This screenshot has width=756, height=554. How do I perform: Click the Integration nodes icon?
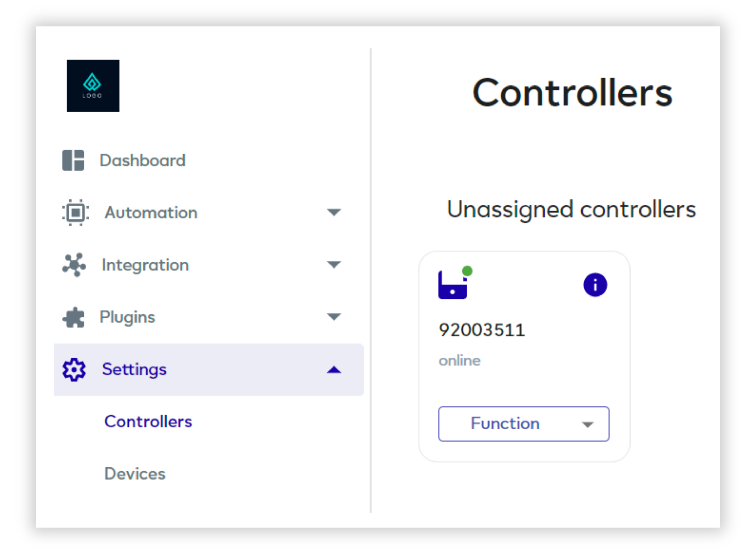click(74, 265)
